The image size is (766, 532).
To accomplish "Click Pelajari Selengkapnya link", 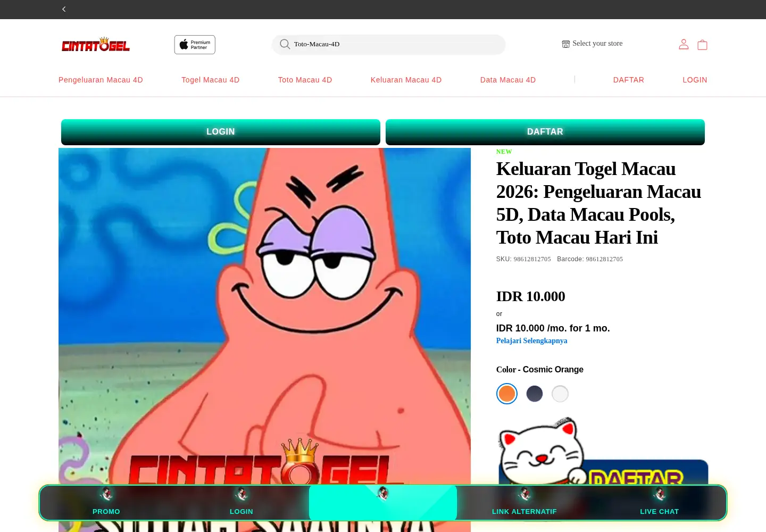I will click(x=531, y=341).
